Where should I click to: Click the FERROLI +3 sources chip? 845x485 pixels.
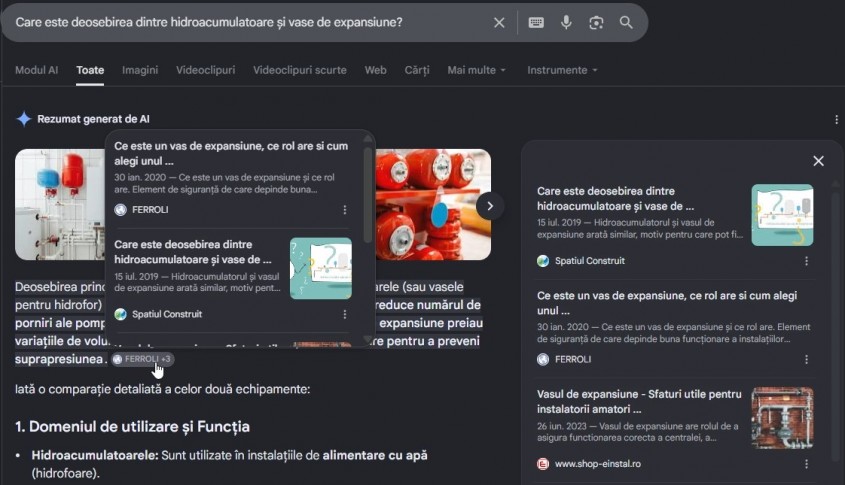(142, 359)
